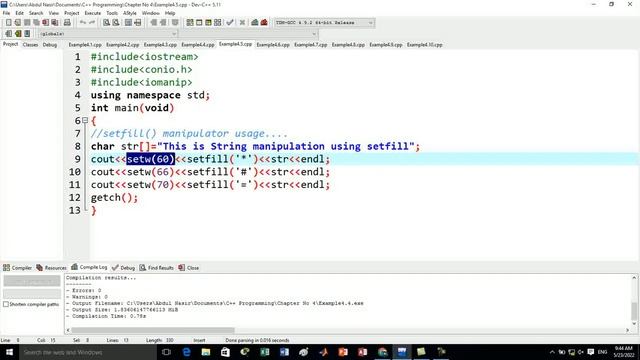Open the Task View taskbar icon

(x=166, y=352)
